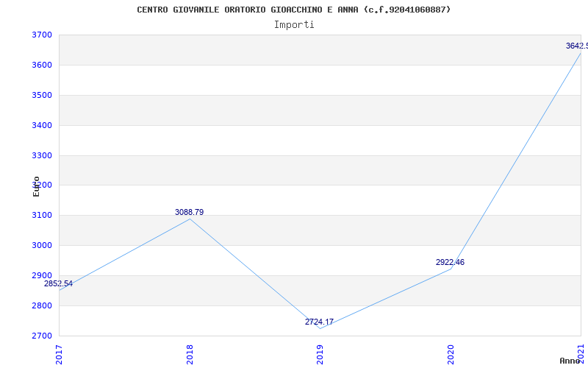Click the 2700 y-axis tick label
This screenshot has width=588, height=368.
[x=42, y=336]
